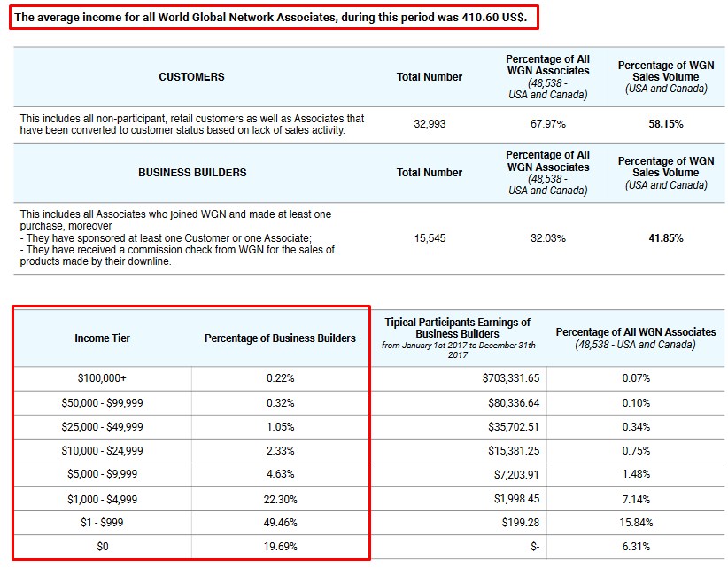Select the 41.85% sales volume value

click(x=666, y=238)
